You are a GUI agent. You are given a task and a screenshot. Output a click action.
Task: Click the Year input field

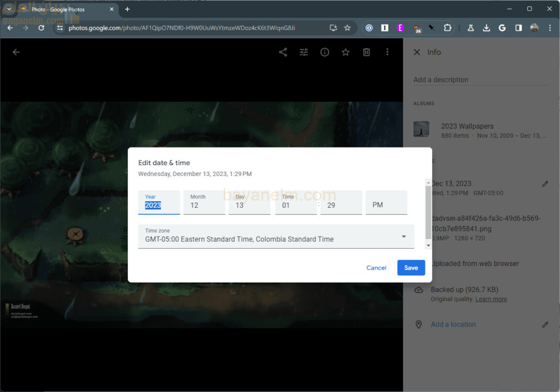tap(159, 205)
